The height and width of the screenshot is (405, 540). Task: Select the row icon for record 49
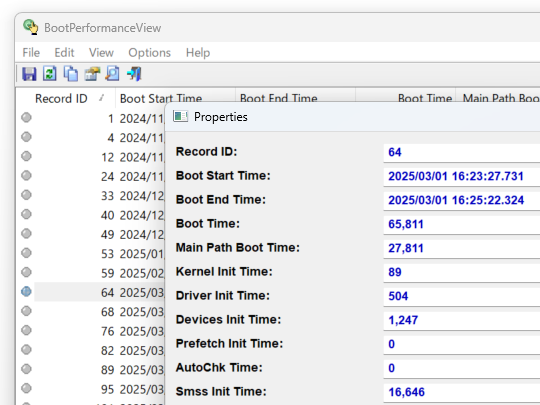coord(27,233)
